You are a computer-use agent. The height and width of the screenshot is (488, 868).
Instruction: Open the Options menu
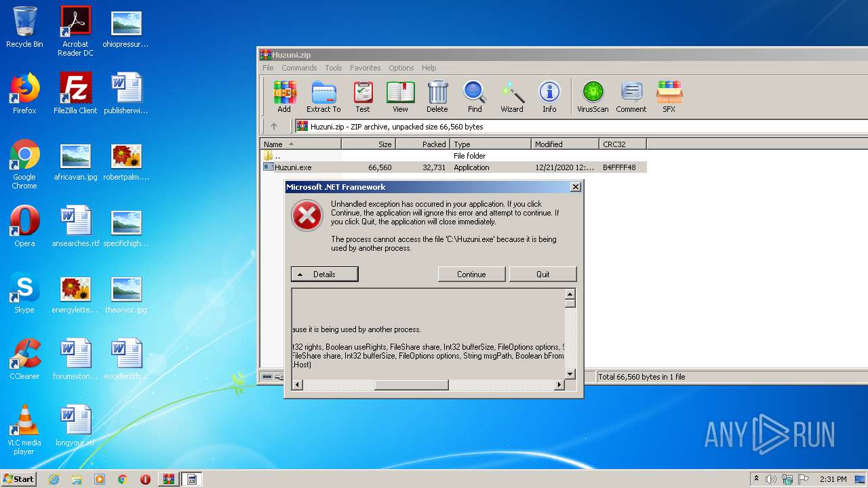(401, 68)
